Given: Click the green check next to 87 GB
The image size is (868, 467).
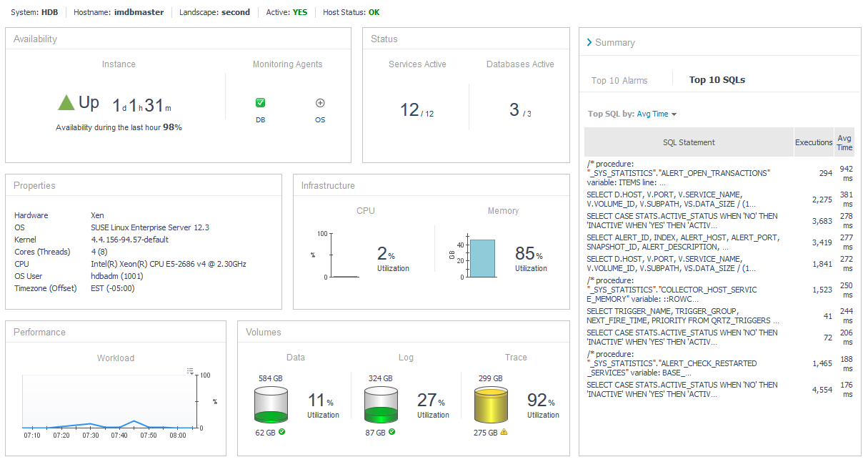Looking at the screenshot, I should coord(392,432).
